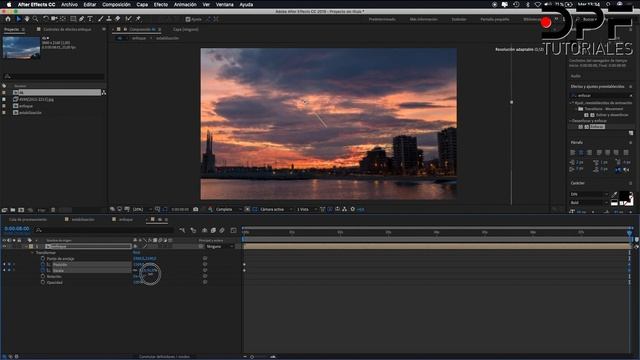Open the Cámara activa dropdown
Viewport: 640px width, 360px height.
point(276,209)
